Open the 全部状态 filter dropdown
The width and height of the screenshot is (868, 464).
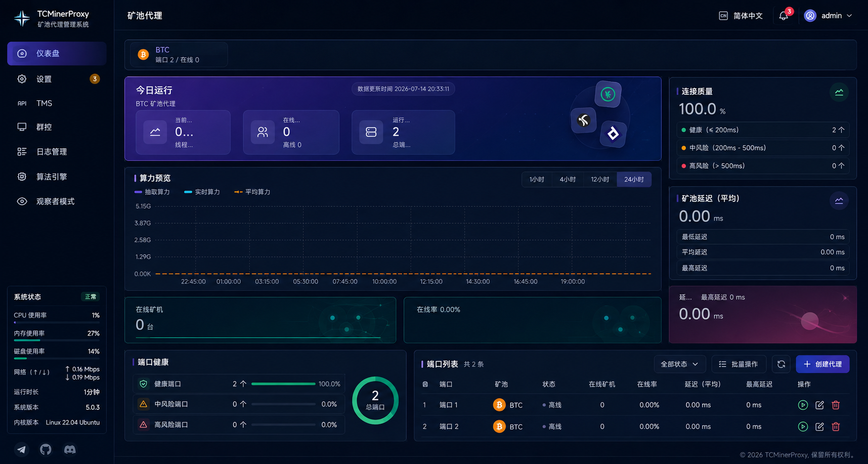pos(679,364)
